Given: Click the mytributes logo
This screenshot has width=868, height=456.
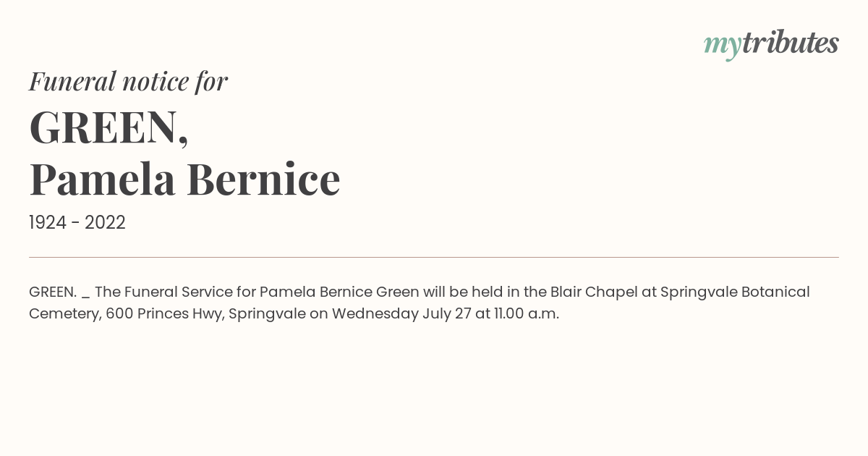Looking at the screenshot, I should click(x=771, y=45).
